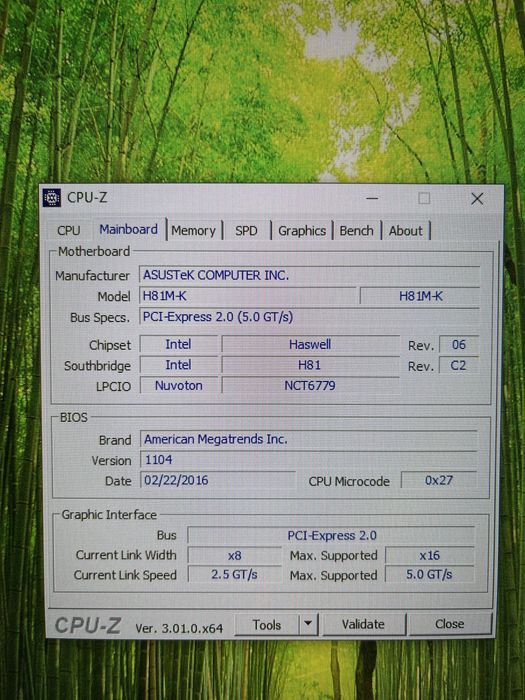Click the left H81M-K model field
The width and height of the screenshot is (525, 700).
pos(248,296)
